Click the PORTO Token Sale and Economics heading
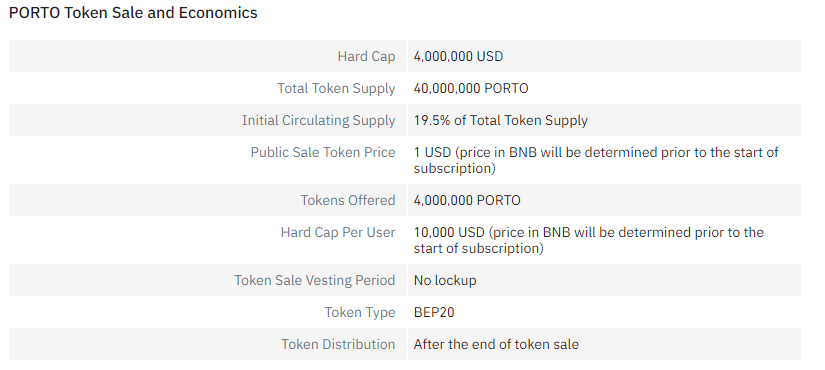825x370 pixels. point(133,13)
